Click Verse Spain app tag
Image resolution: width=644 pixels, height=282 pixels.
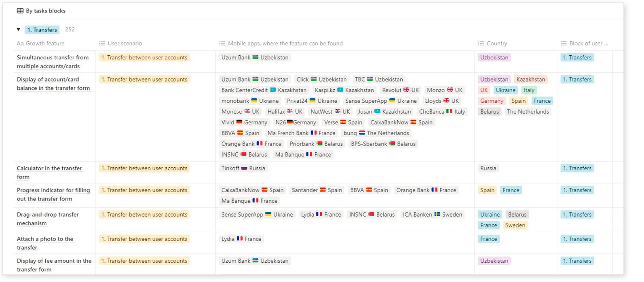[x=343, y=122]
